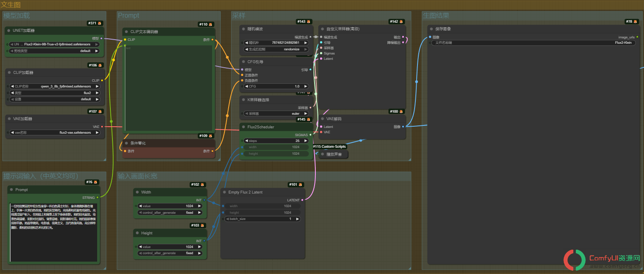Select the 生图结果 group title
The height and width of the screenshot is (274, 644).
[436, 16]
